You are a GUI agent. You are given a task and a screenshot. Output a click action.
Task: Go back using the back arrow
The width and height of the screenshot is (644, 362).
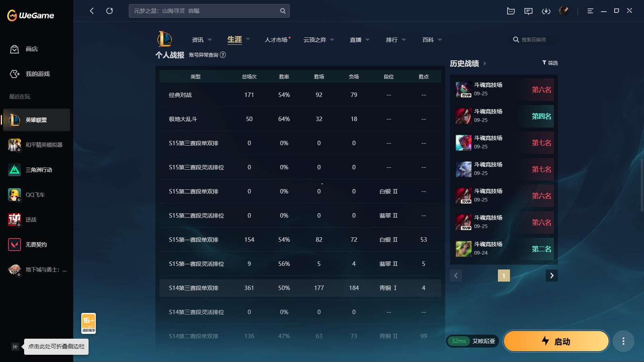92,11
